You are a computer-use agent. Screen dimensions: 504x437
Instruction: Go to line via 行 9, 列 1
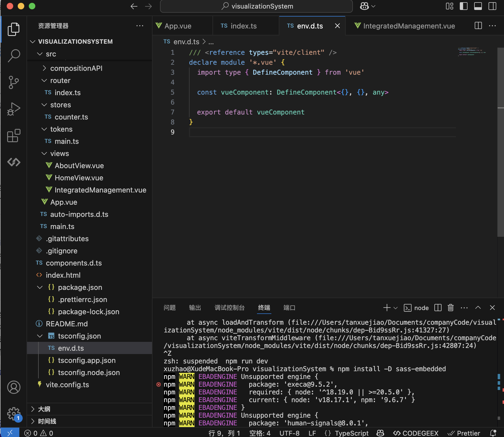pos(224,433)
